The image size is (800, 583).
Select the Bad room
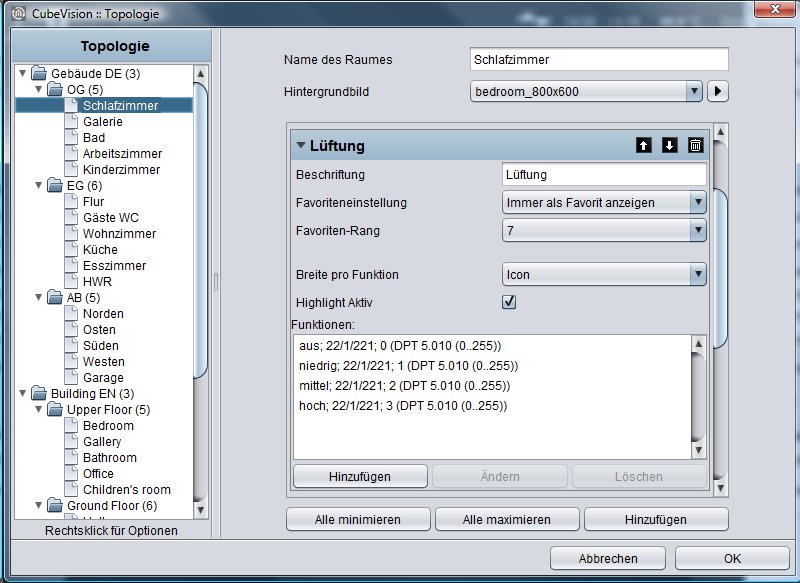click(x=94, y=138)
